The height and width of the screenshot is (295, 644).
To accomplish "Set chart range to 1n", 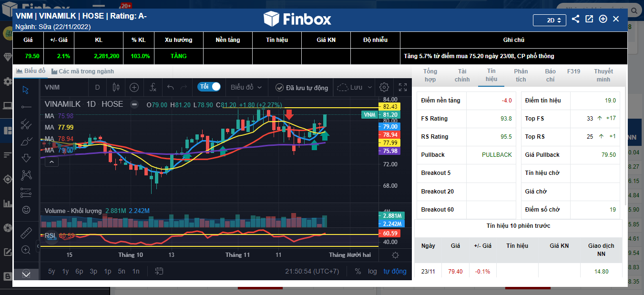I will tap(136, 271).
